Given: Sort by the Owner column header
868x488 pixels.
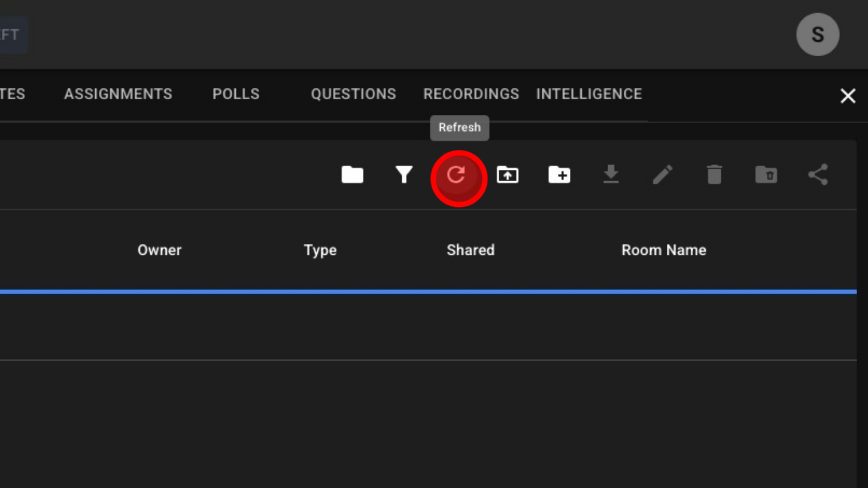Looking at the screenshot, I should pyautogui.click(x=159, y=250).
